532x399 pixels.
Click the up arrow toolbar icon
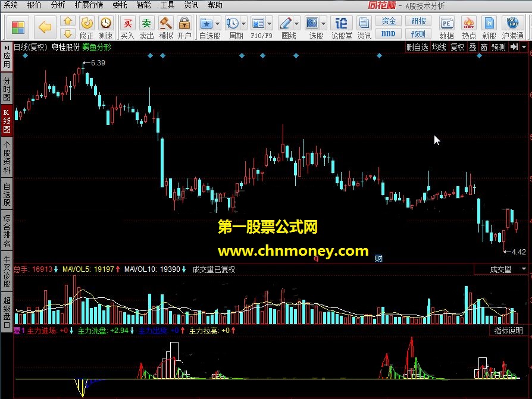tap(67, 21)
